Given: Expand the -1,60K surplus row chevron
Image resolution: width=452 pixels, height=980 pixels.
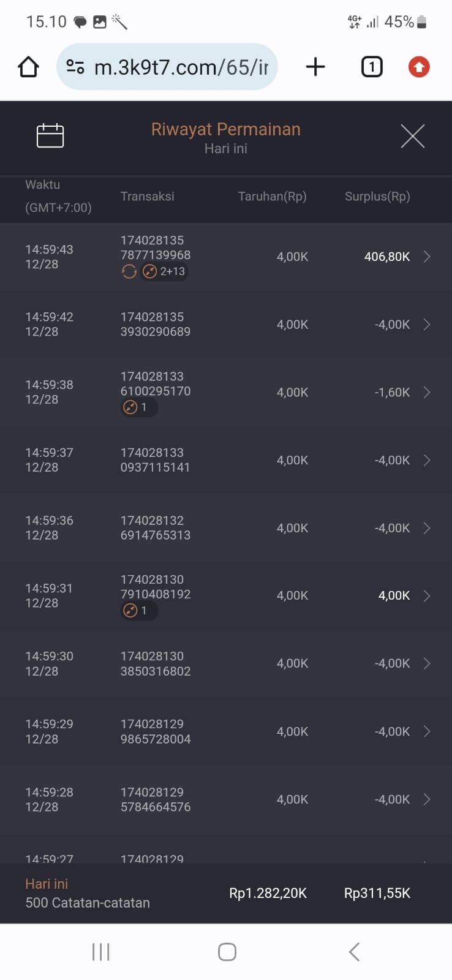Looking at the screenshot, I should pyautogui.click(x=427, y=392).
